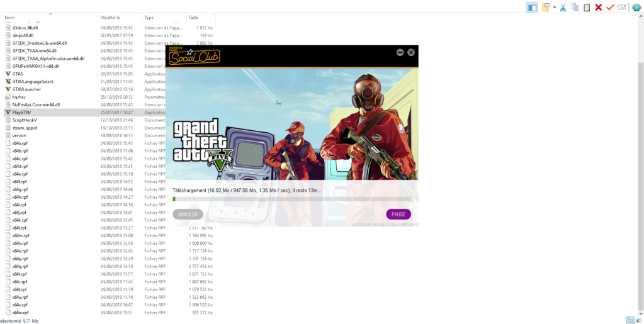Image resolution: width=644 pixels, height=324 pixels.
Task: Select the GFSDK_ShadowLib.win64.dll file name
Action: click(40, 43)
